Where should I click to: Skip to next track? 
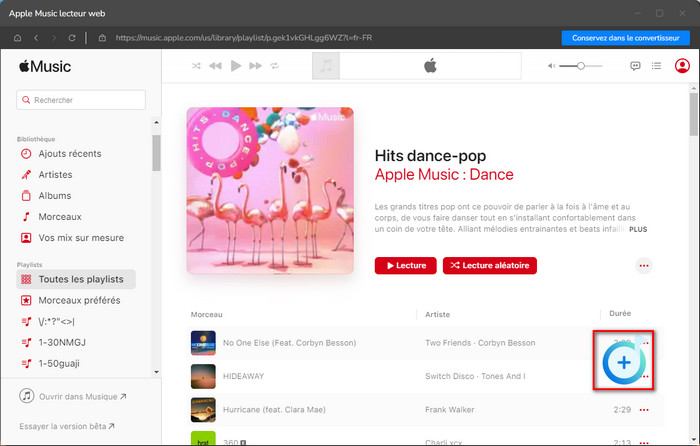click(255, 66)
